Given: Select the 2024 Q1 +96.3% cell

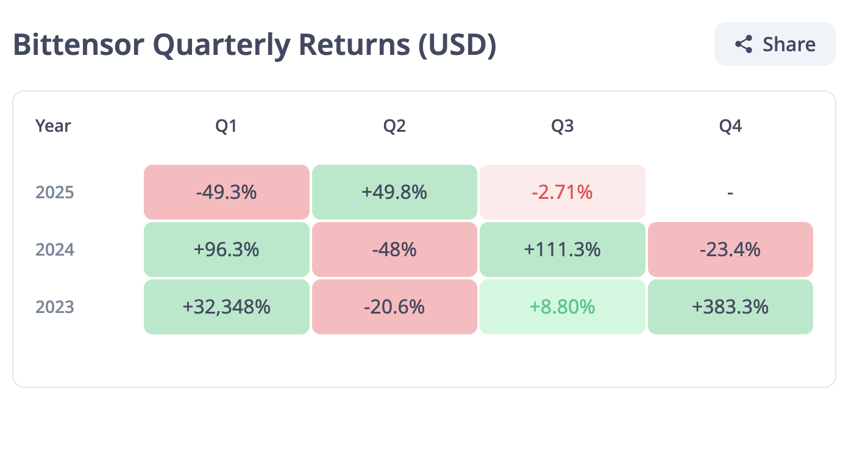Looking at the screenshot, I should (x=227, y=250).
